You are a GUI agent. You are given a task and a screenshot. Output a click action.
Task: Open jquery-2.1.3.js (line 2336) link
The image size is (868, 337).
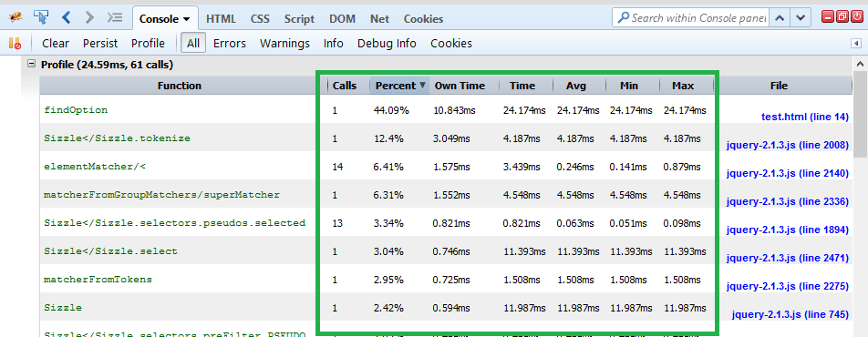pyautogui.click(x=787, y=201)
